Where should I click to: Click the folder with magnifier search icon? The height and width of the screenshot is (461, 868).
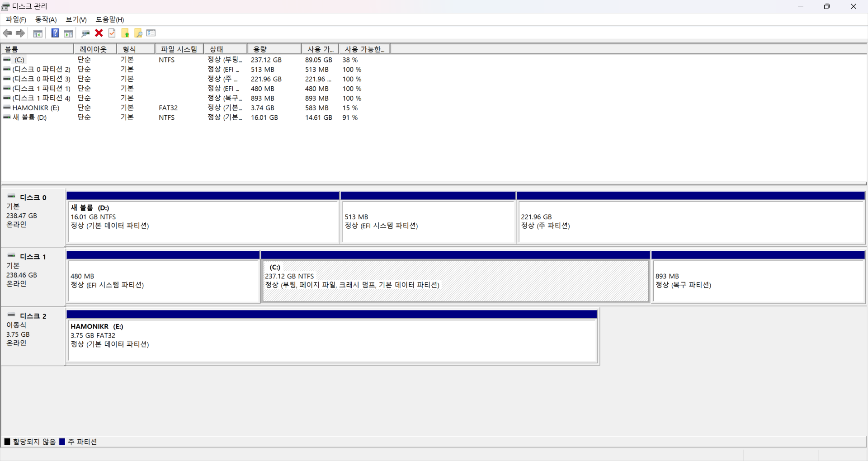click(138, 33)
